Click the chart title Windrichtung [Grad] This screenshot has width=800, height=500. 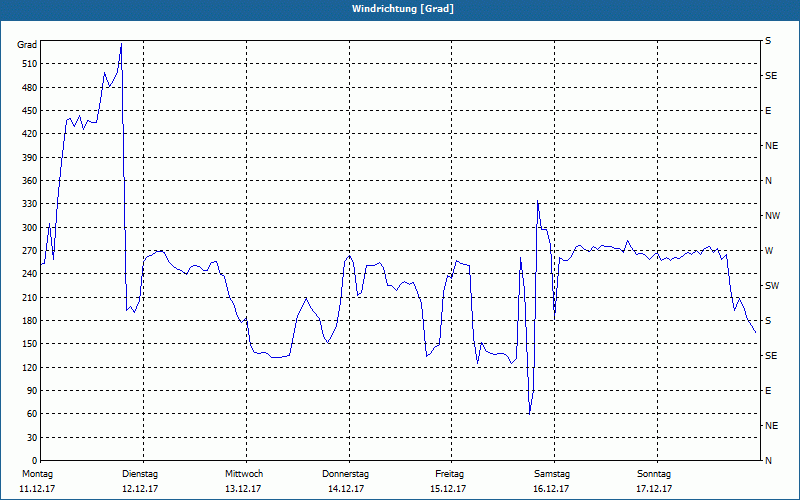point(403,9)
